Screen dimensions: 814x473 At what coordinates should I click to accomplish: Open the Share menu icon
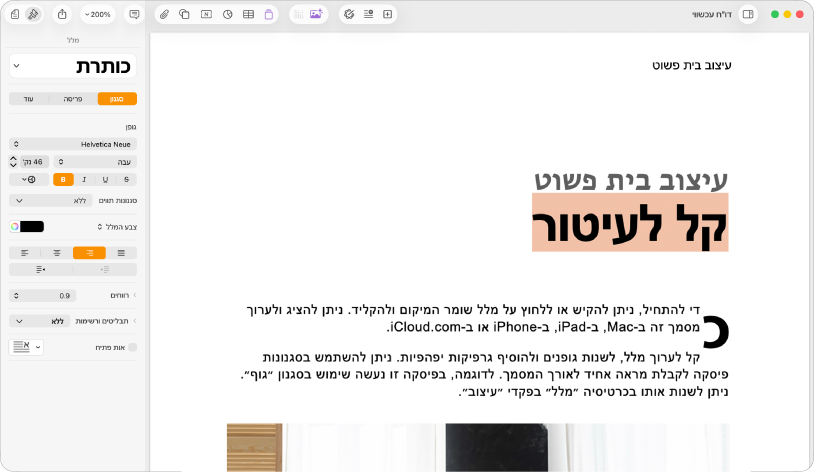pos(62,15)
